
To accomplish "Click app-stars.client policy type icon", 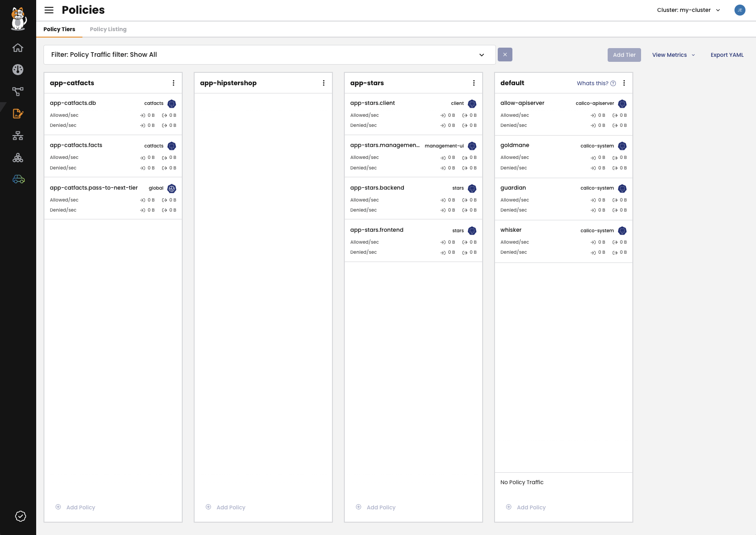I will pos(472,104).
